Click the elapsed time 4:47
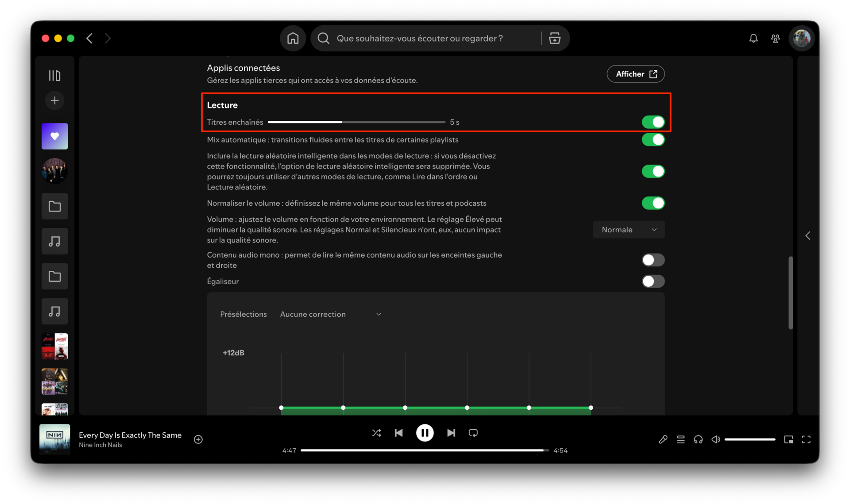The height and width of the screenshot is (504, 850). (x=289, y=450)
